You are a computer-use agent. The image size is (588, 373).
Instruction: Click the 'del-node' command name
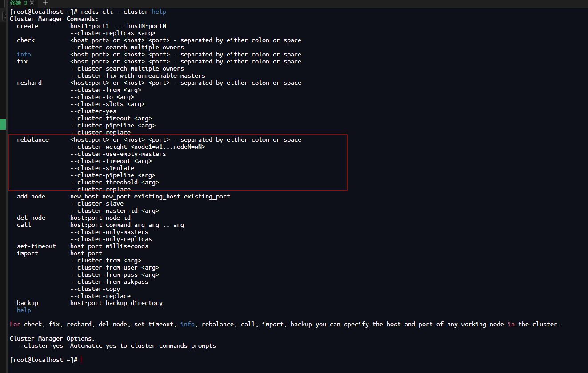(31, 218)
